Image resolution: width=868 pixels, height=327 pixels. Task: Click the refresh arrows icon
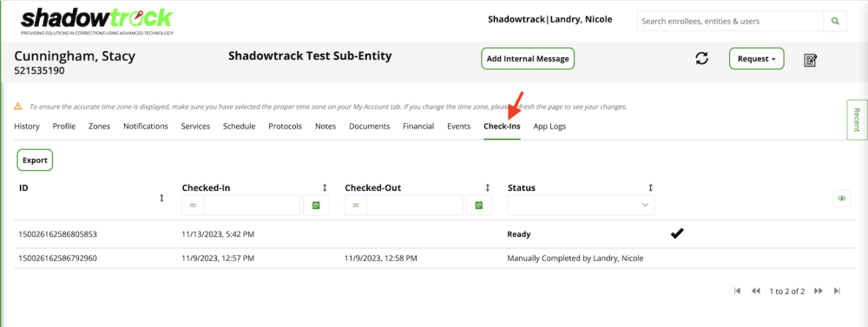click(x=702, y=58)
